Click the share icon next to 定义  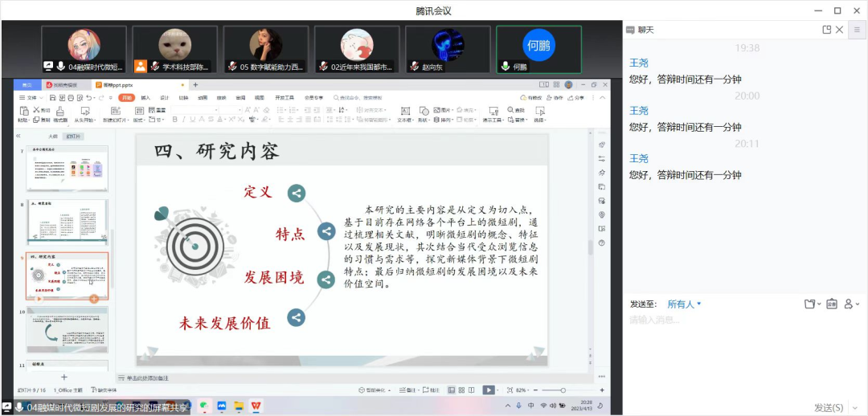(297, 193)
